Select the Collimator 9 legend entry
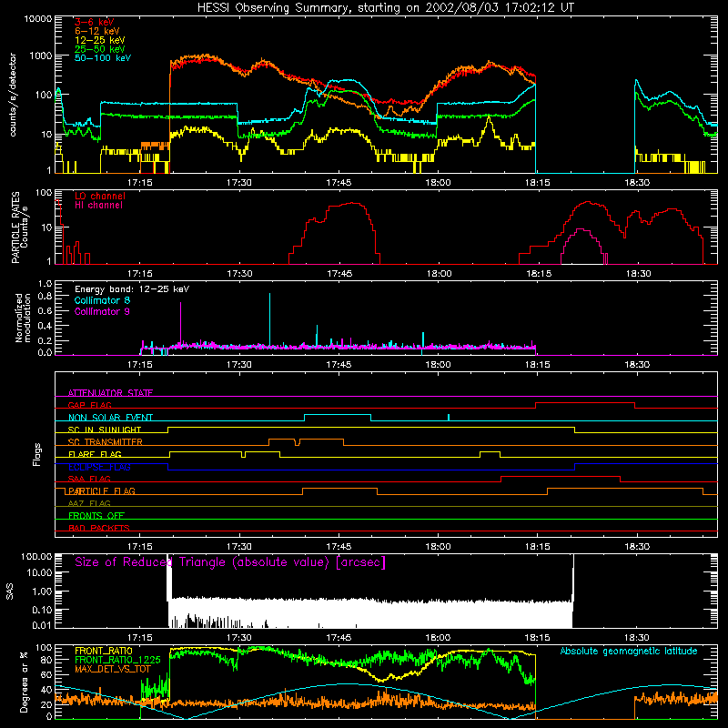Screen dimensions: 728x728 pos(102,311)
